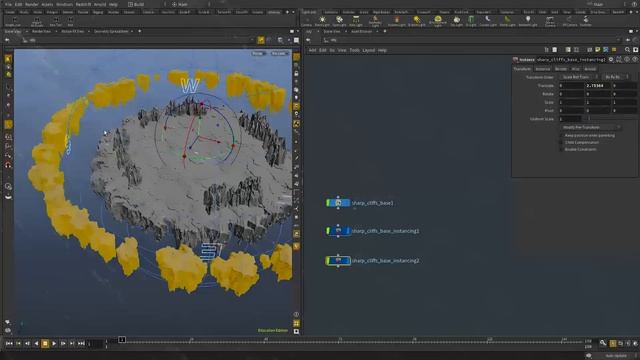The image size is (640, 360).
Task: Switch to Geometry Spreadsheet pane tab
Action: tap(111, 31)
